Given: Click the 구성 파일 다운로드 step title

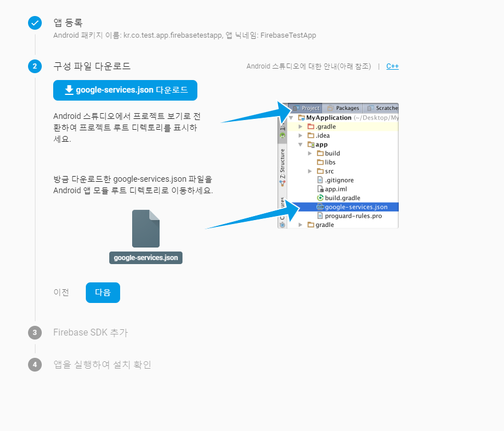Looking at the screenshot, I should pyautogui.click(x=92, y=66).
